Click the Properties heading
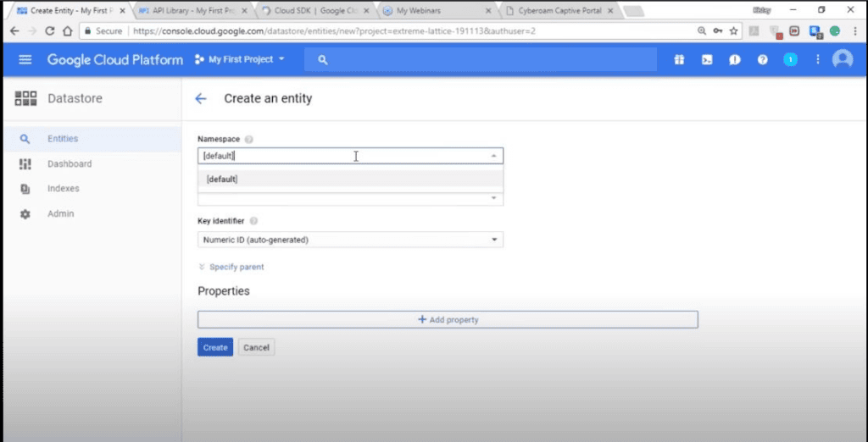This screenshot has width=868, height=442. 224,291
